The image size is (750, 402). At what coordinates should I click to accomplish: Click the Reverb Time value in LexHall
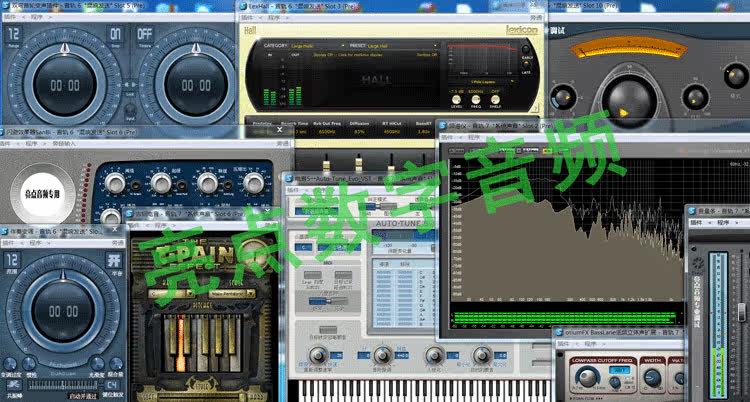click(x=300, y=131)
